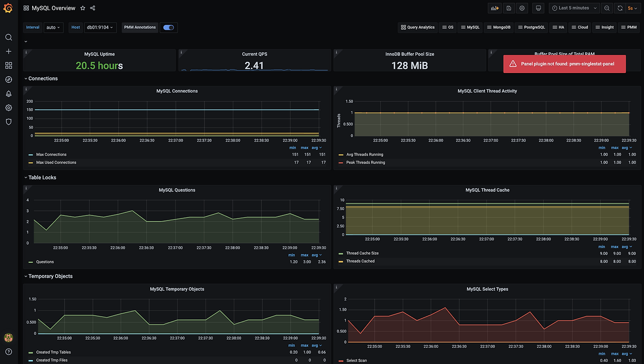644x364 pixels.
Task: Star the MySQL Overview dashboard
Action: click(83, 8)
